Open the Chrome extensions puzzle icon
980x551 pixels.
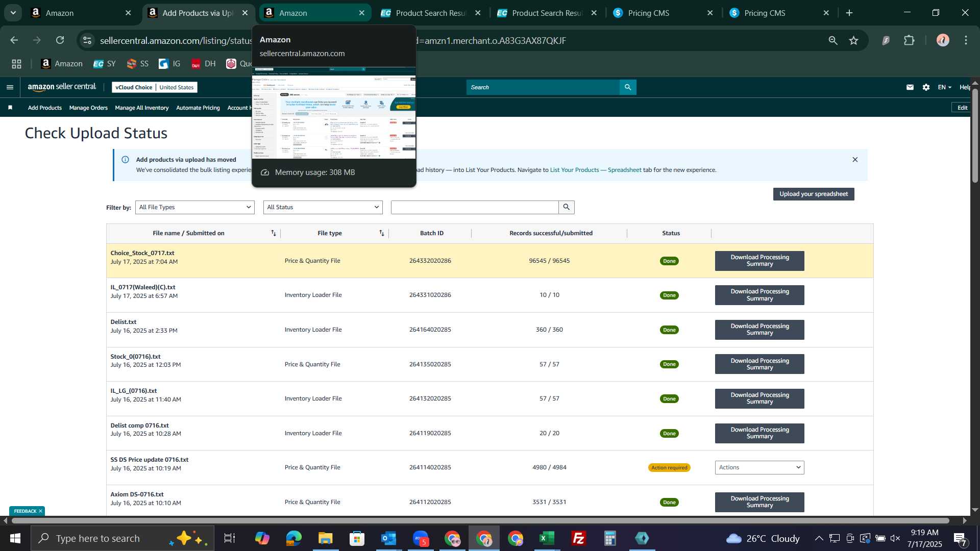coord(909,40)
